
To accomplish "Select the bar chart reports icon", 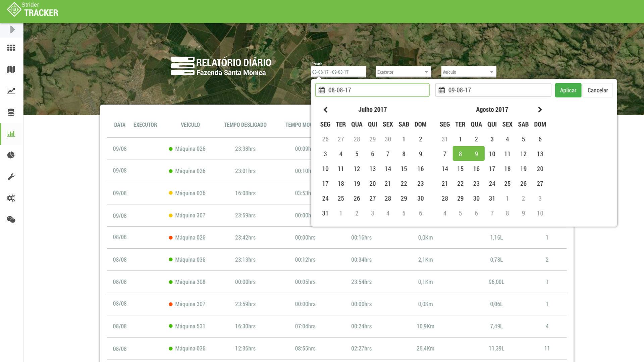I will click(x=11, y=134).
